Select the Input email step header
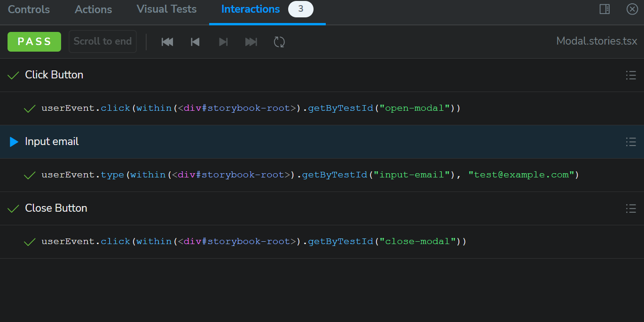Viewport: 644px width, 322px height. tap(322, 142)
